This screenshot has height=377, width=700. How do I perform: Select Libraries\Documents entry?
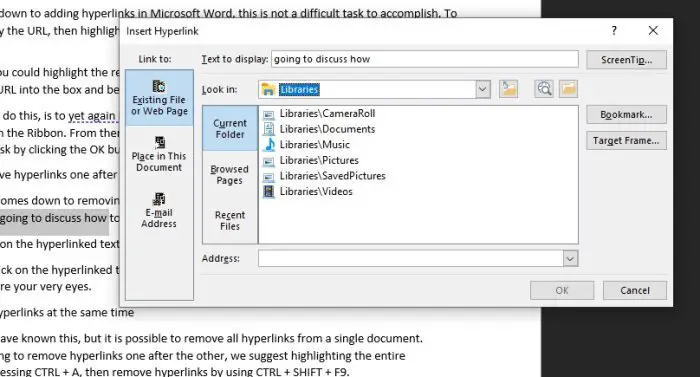click(x=327, y=129)
